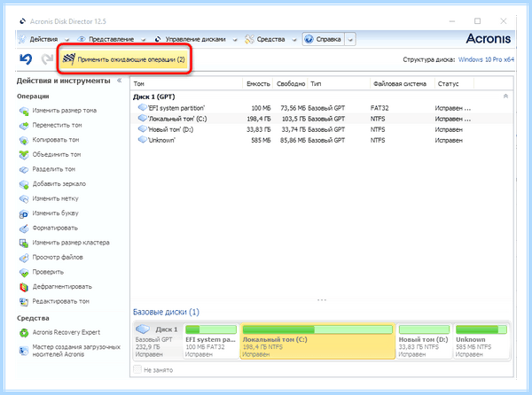Click the Изменить размер тома text label
The width and height of the screenshot is (532, 395).
(x=65, y=111)
